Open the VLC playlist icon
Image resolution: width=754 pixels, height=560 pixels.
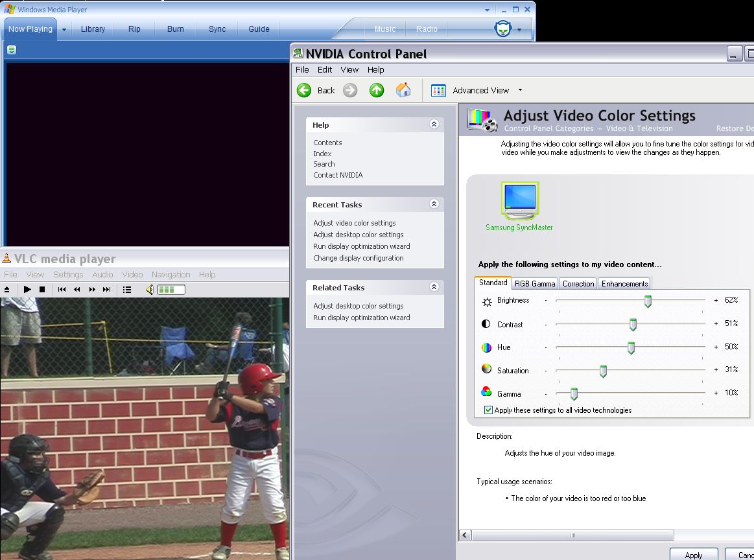point(127,289)
